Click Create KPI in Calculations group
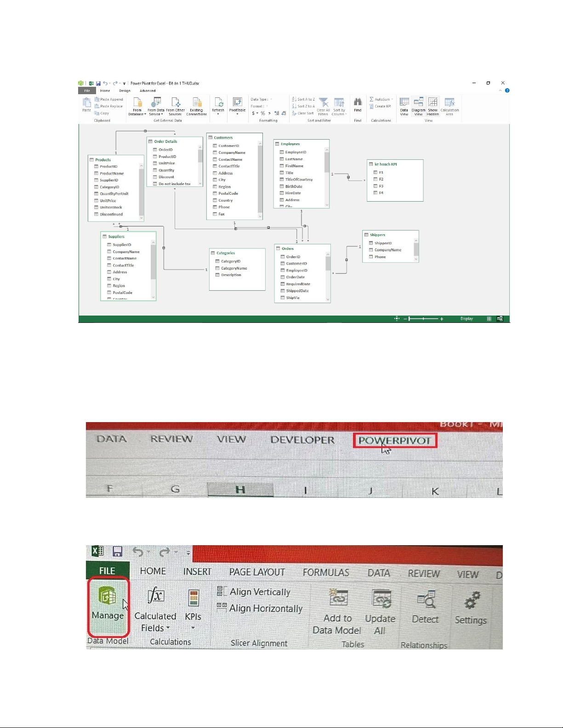The height and width of the screenshot is (728, 563). tap(382, 106)
